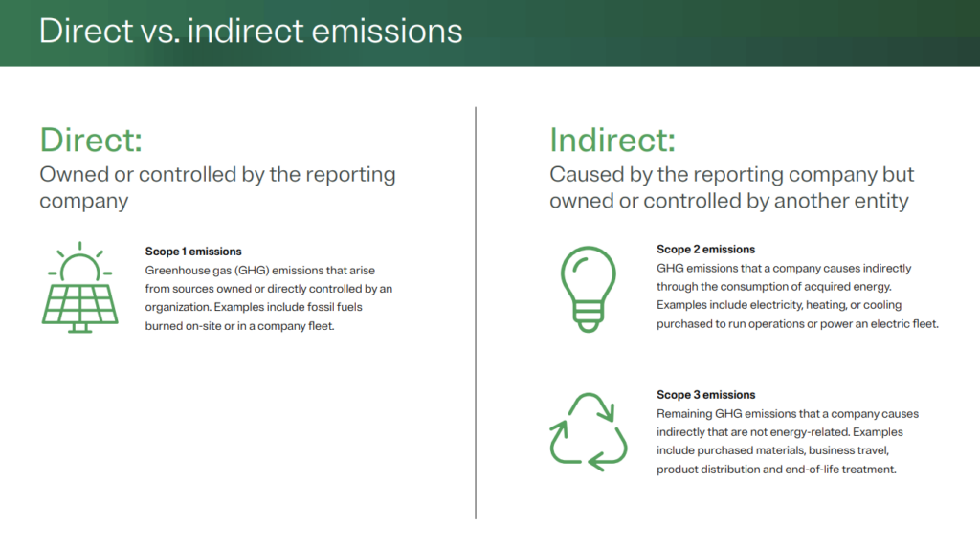Image resolution: width=980 pixels, height=547 pixels.
Task: Click the green 'Direct:' heading
Action: (x=91, y=140)
